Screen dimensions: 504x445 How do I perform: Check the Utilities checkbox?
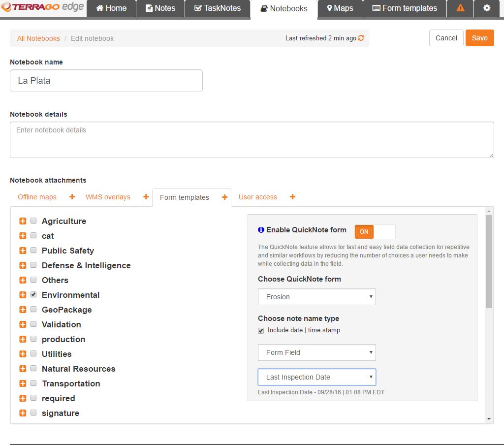(33, 353)
